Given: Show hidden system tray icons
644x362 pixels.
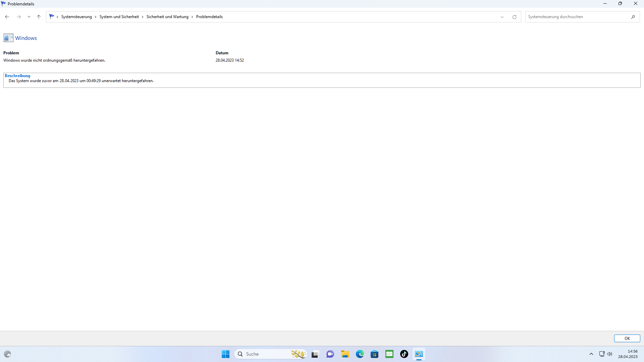Looking at the screenshot, I should point(591,354).
